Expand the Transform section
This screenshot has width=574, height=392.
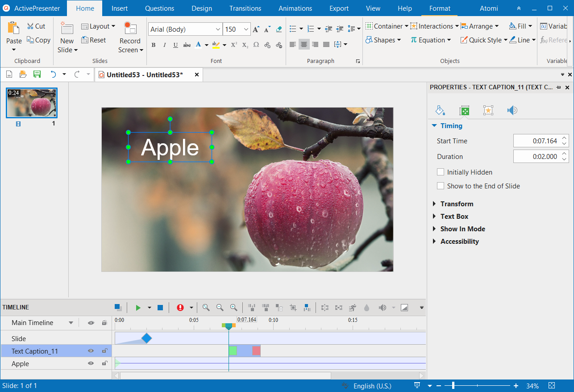tap(453, 204)
